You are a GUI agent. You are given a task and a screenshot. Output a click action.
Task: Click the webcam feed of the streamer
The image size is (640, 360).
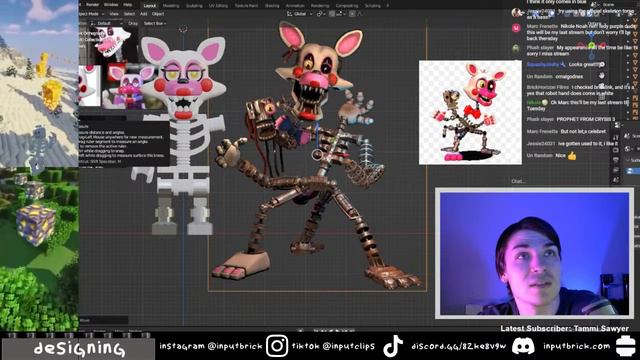click(x=535, y=253)
